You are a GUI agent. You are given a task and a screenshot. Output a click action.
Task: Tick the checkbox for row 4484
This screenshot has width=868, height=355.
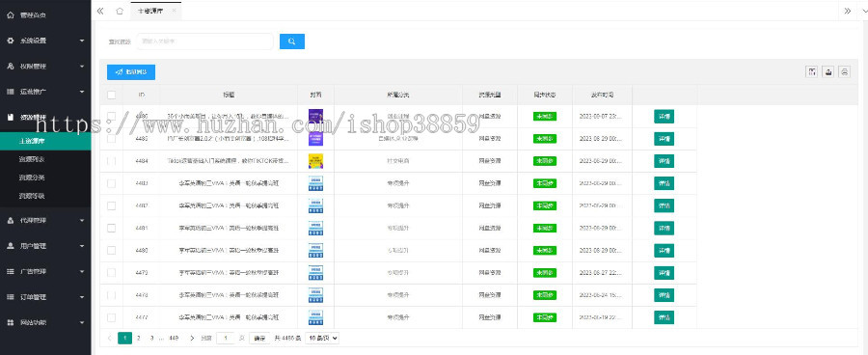click(111, 160)
